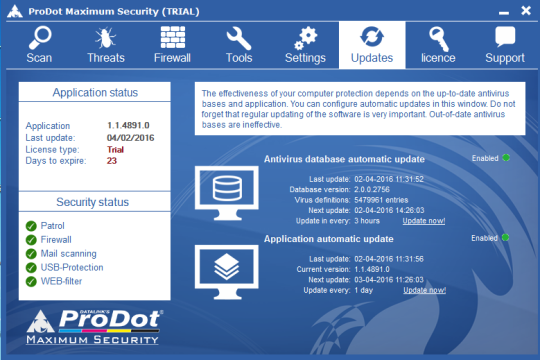Image resolution: width=540 pixels, height=360 pixels.
Task: Click the Trial license type value
Action: [115, 150]
